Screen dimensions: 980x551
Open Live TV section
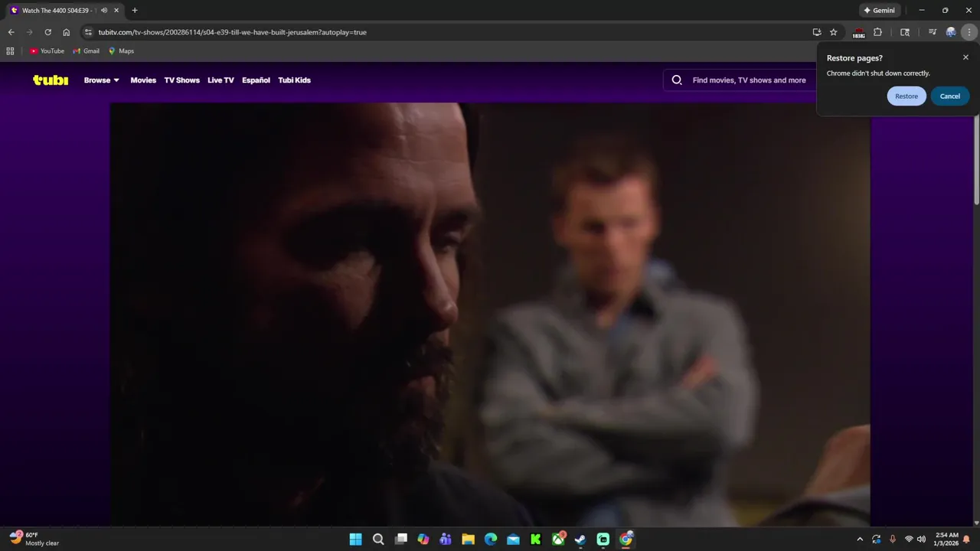tap(220, 80)
